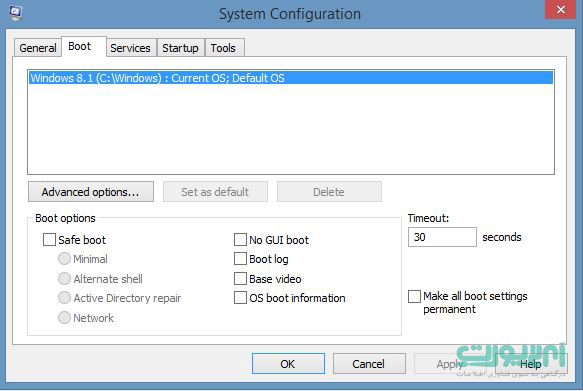Open Advanced options dialog
583x391 pixels.
(91, 192)
